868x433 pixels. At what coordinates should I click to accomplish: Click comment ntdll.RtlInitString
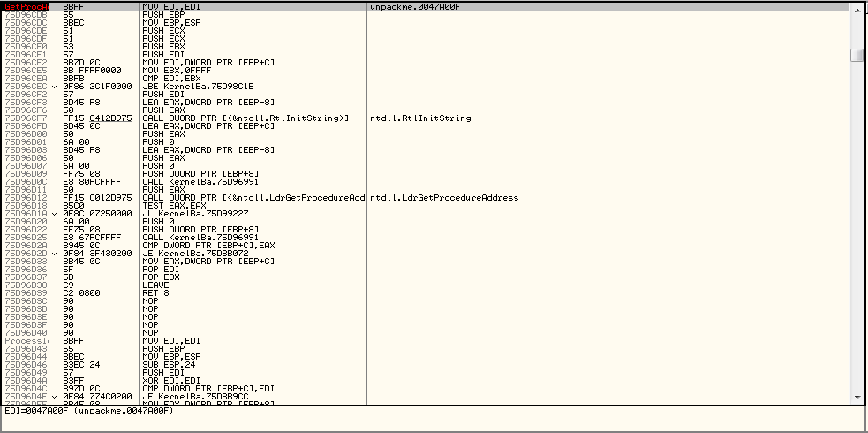point(420,118)
